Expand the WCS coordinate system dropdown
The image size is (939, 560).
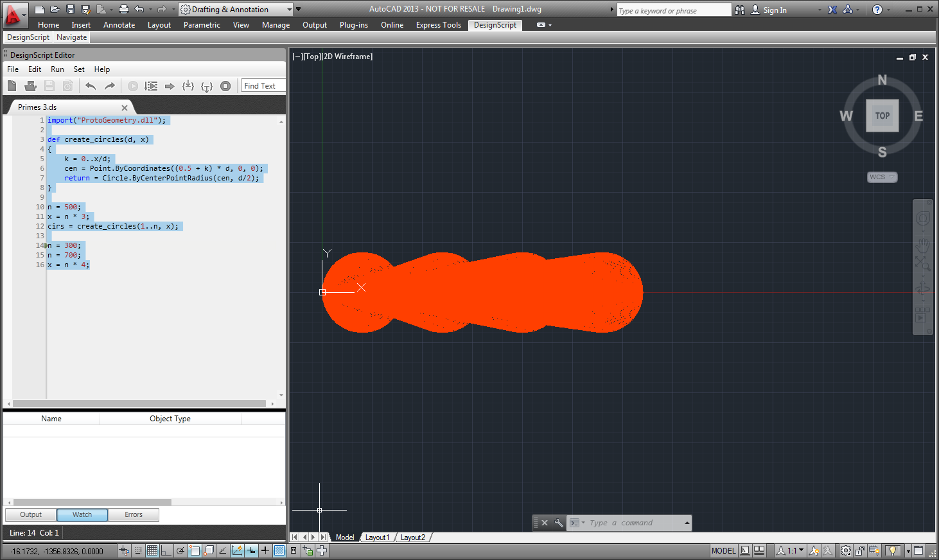pyautogui.click(x=882, y=177)
